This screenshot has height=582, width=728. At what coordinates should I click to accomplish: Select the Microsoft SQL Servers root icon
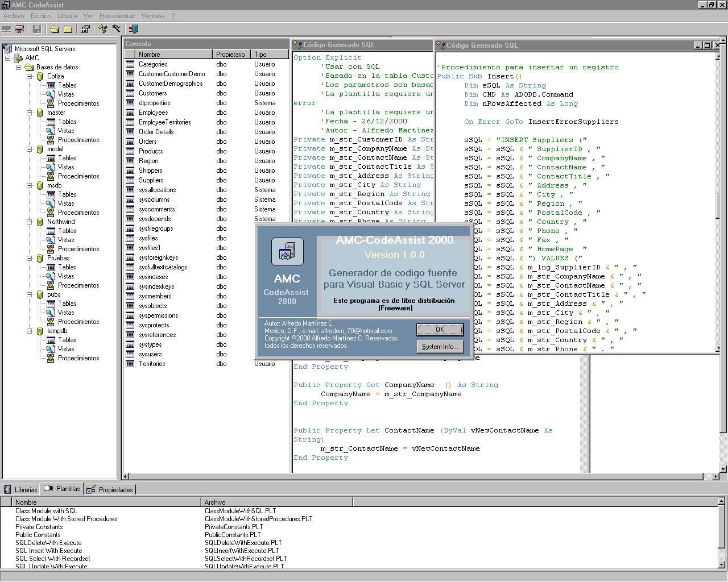coord(7,49)
